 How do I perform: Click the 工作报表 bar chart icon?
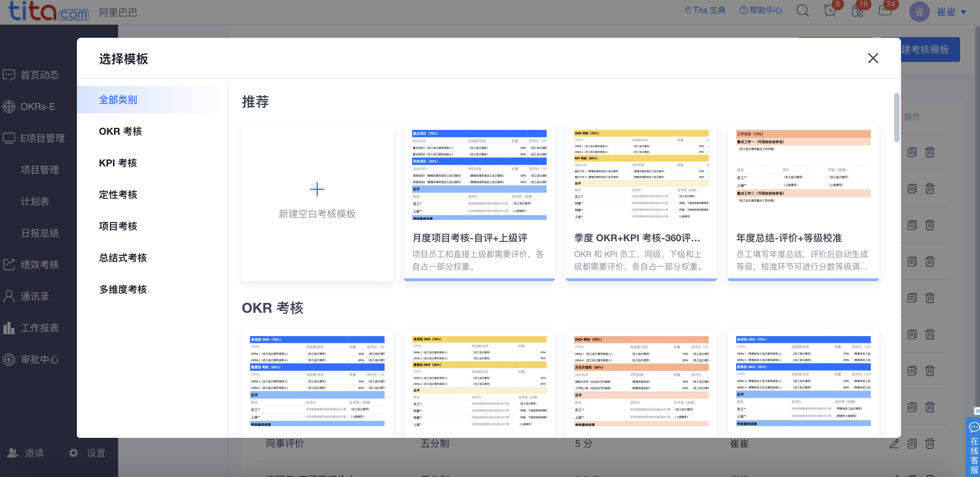pos(9,328)
